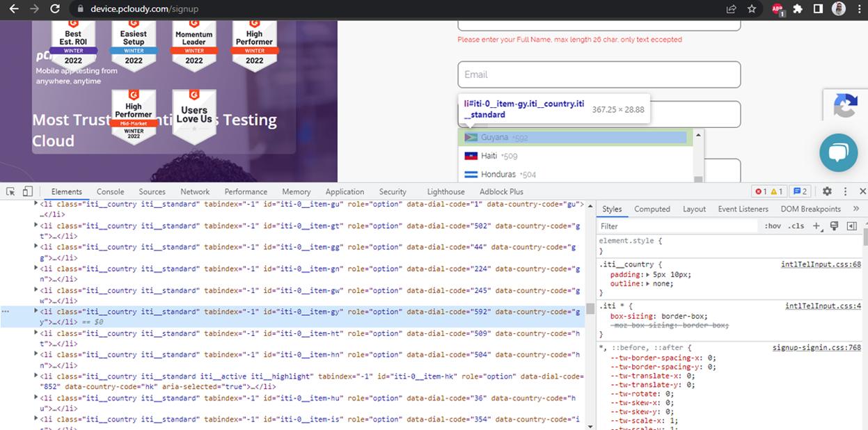Image resolution: width=868 pixels, height=430 pixels.
Task: Activate the inspect element picker tool
Action: (x=11, y=191)
